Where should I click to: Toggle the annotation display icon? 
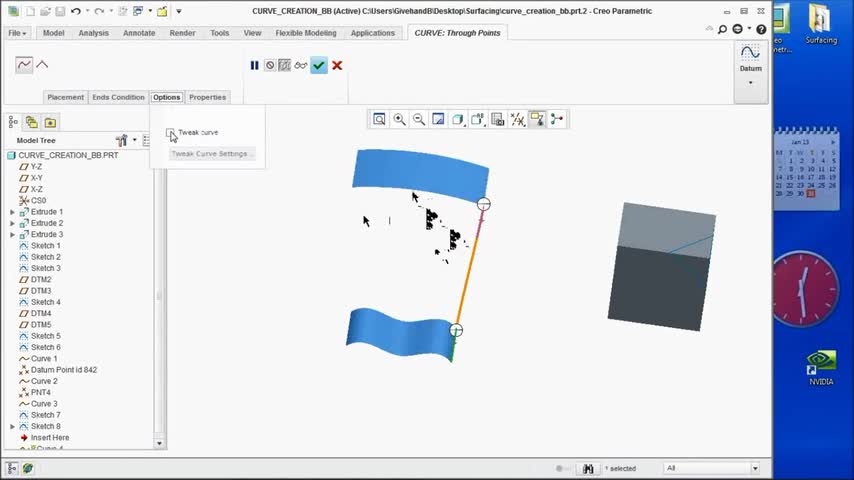pyautogui.click(x=537, y=119)
